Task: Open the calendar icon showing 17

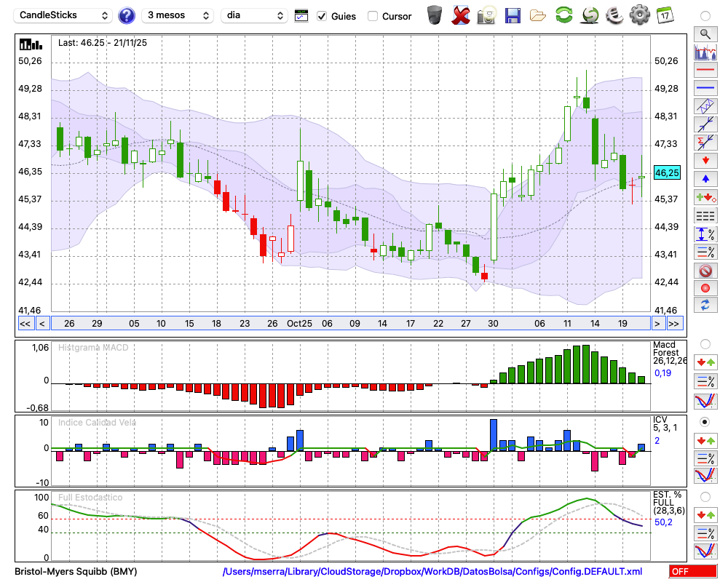Action: [x=665, y=15]
